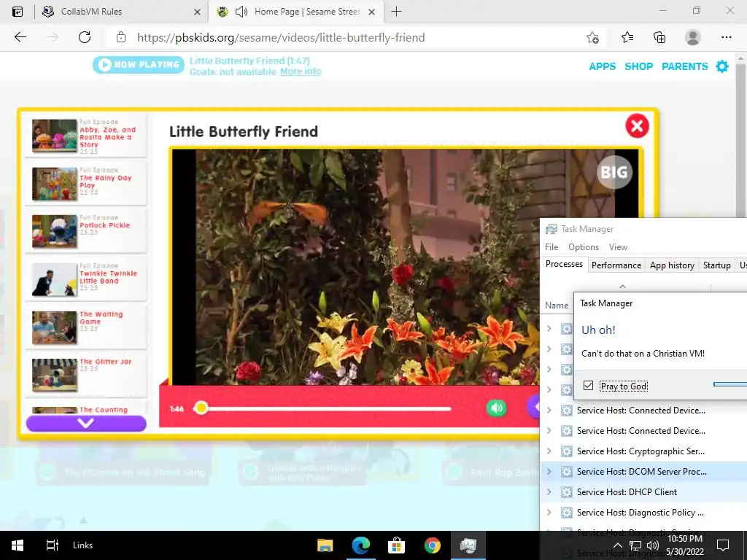Click Task Manager taskbar icon

pyautogui.click(x=468, y=545)
